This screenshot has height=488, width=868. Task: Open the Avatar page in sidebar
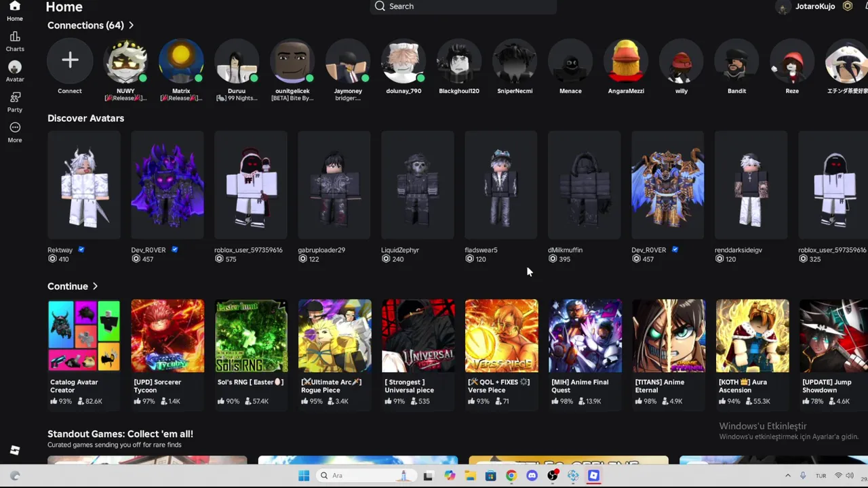pyautogui.click(x=15, y=71)
